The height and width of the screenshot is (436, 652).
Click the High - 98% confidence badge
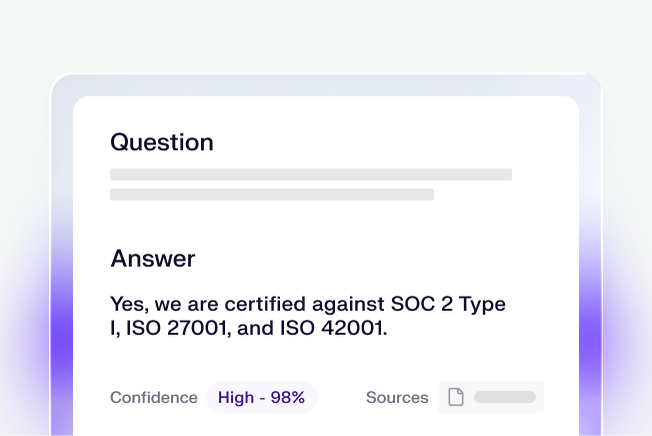[x=261, y=397]
